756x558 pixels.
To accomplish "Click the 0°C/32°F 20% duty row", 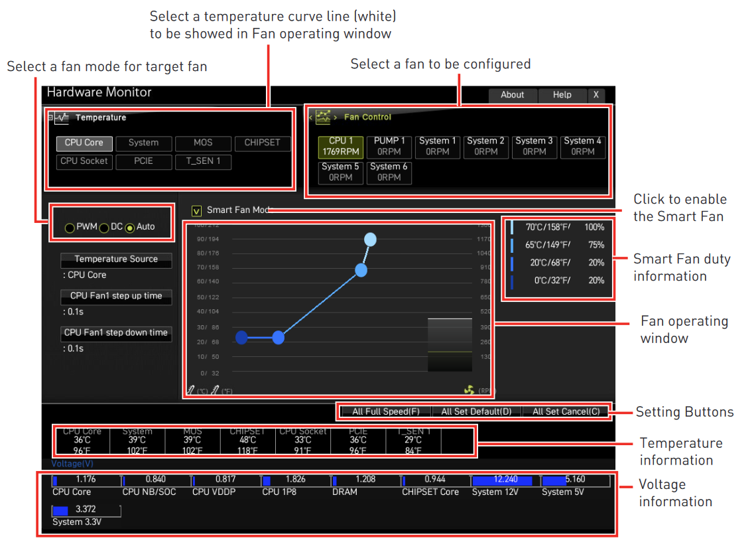I will [x=558, y=281].
